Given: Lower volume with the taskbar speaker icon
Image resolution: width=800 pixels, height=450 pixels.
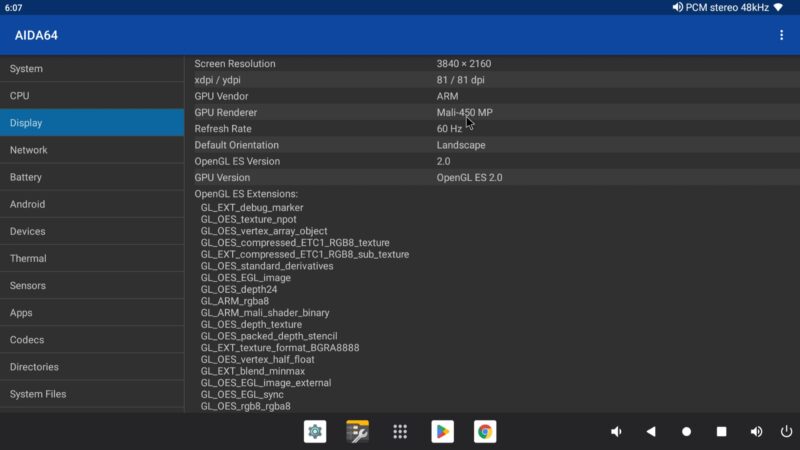Looking at the screenshot, I should tap(616, 432).
